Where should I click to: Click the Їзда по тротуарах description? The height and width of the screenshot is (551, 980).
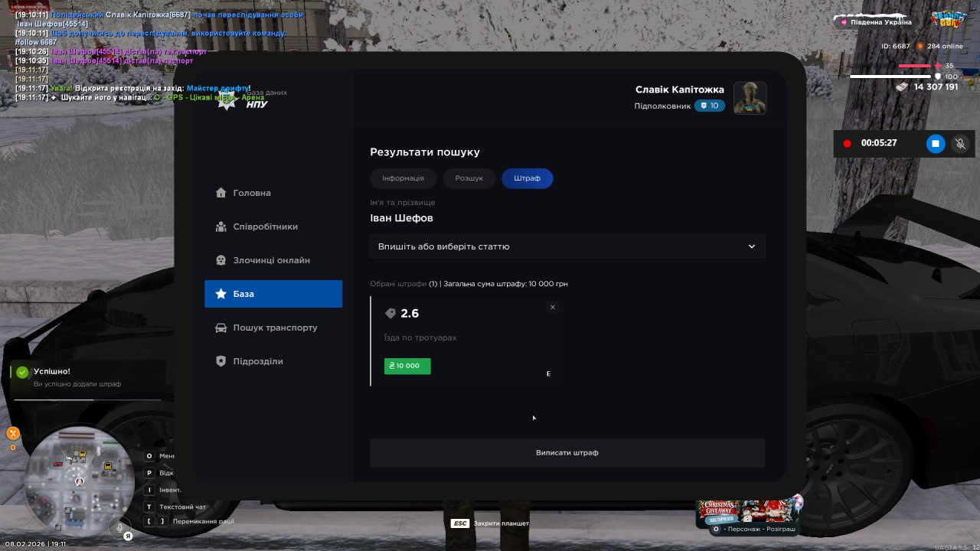420,337
